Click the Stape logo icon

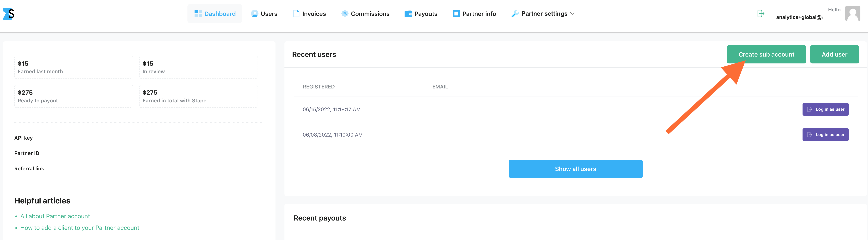(x=9, y=14)
